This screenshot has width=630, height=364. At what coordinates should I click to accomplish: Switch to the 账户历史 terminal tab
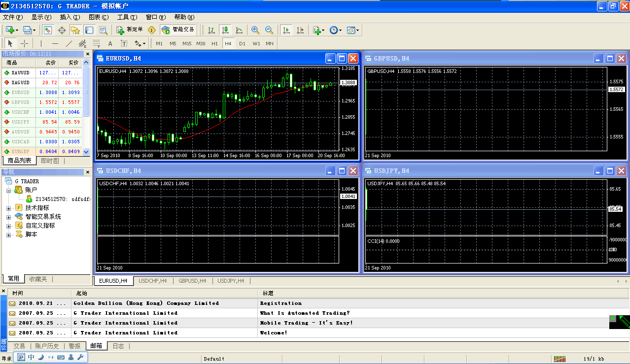[47, 346]
